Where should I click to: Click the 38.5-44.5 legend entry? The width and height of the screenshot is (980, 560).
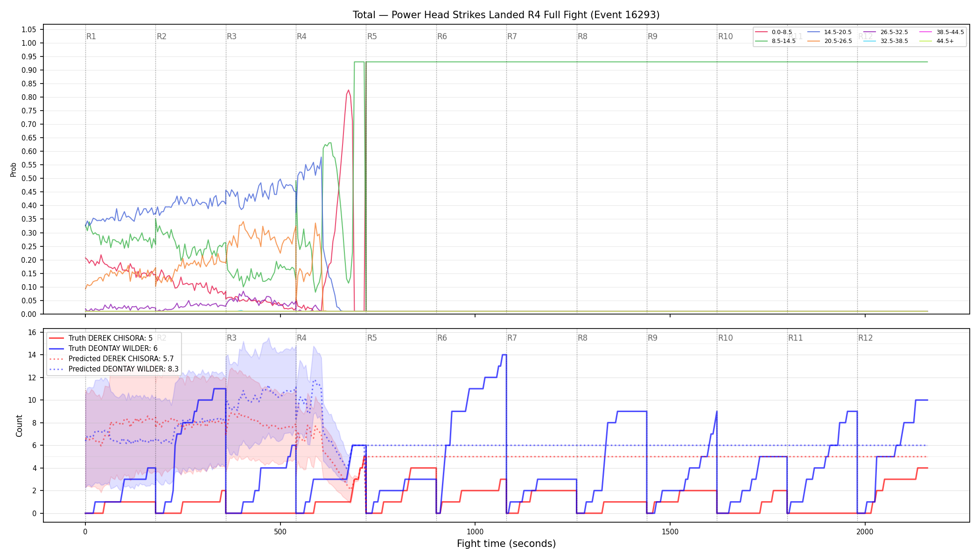coord(942,32)
